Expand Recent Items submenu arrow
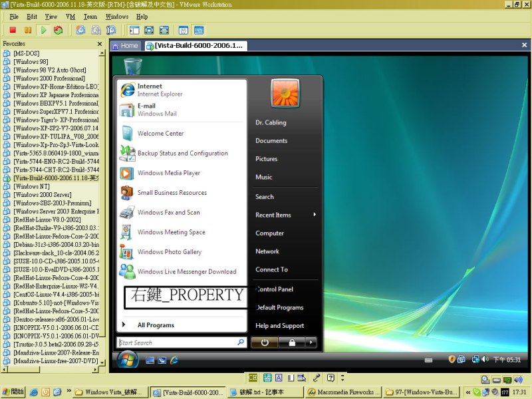 click(x=315, y=214)
